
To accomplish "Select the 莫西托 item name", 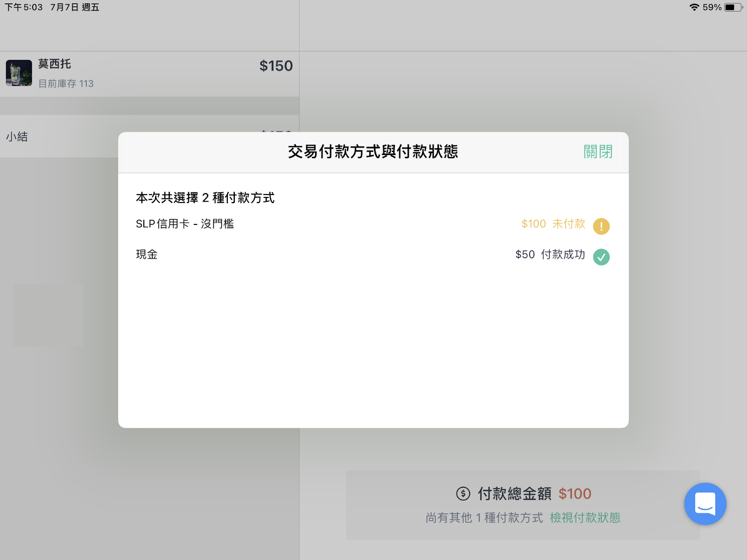I will pos(55,64).
